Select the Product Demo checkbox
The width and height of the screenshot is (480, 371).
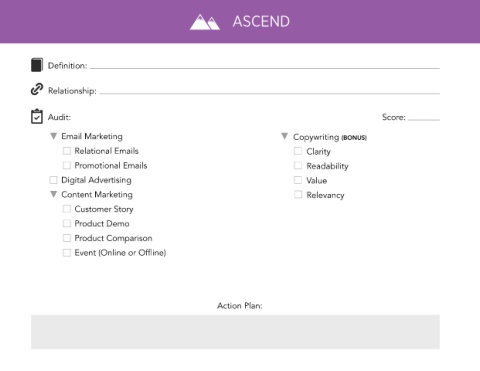click(67, 223)
